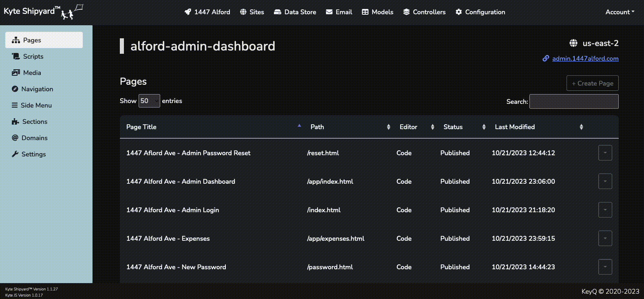Click the Configuration gear icon
The height and width of the screenshot is (299, 644).
click(459, 12)
